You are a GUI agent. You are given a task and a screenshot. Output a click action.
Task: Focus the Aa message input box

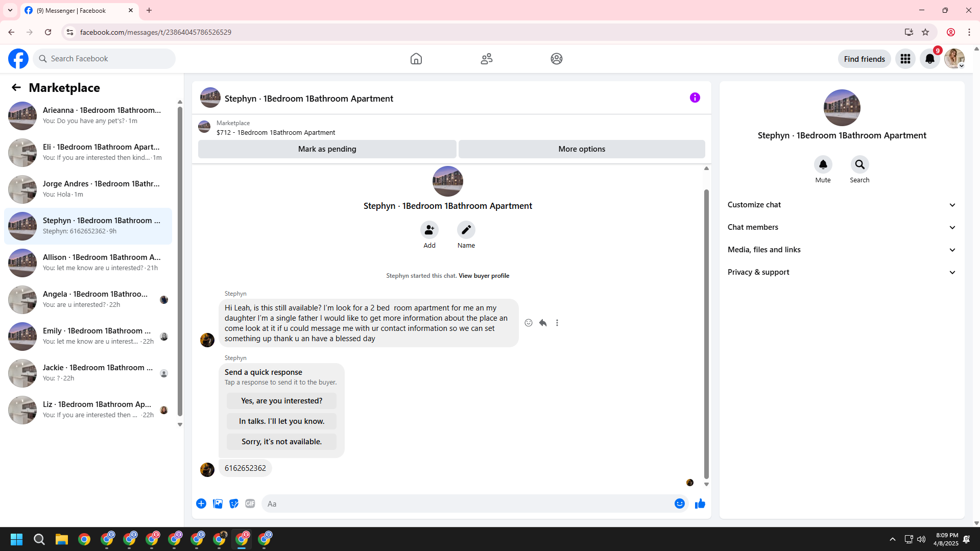(x=467, y=504)
